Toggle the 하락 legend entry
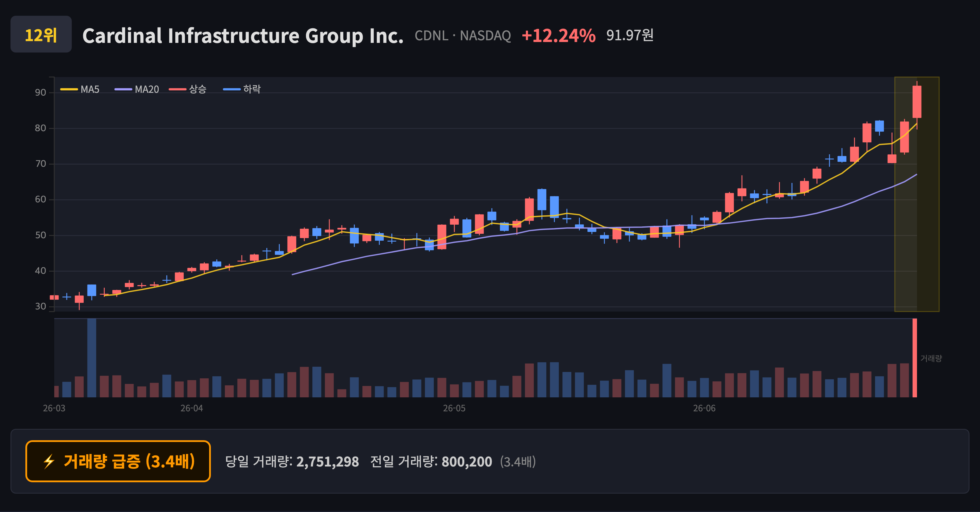This screenshot has height=512, width=980. 242,89
